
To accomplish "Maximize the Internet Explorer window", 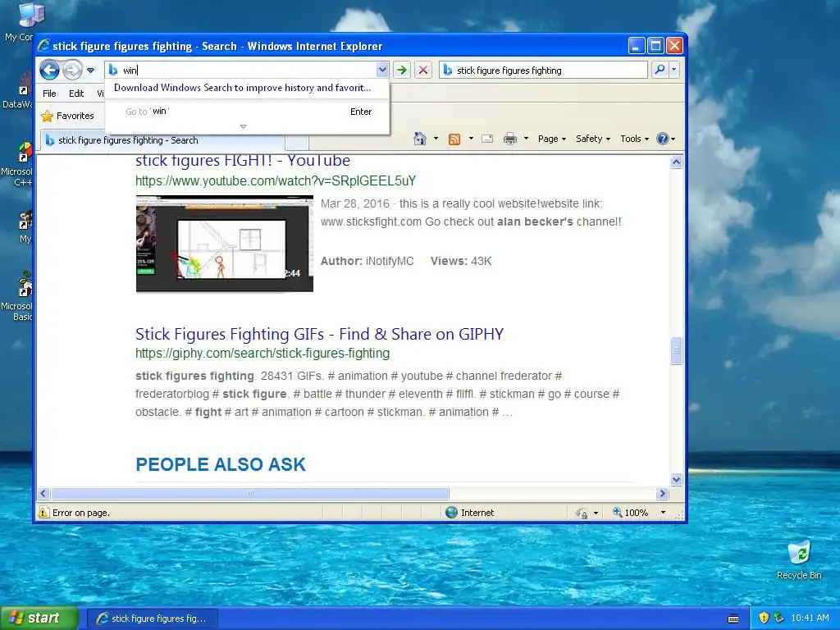I will point(655,46).
